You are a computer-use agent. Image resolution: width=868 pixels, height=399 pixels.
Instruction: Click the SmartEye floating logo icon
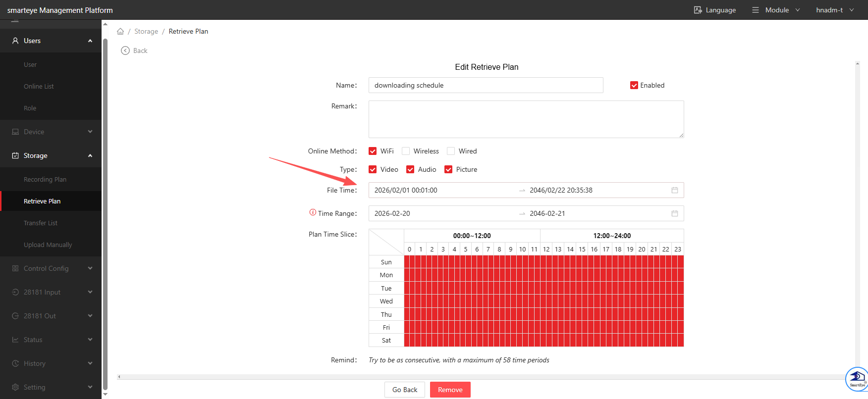[x=857, y=379]
